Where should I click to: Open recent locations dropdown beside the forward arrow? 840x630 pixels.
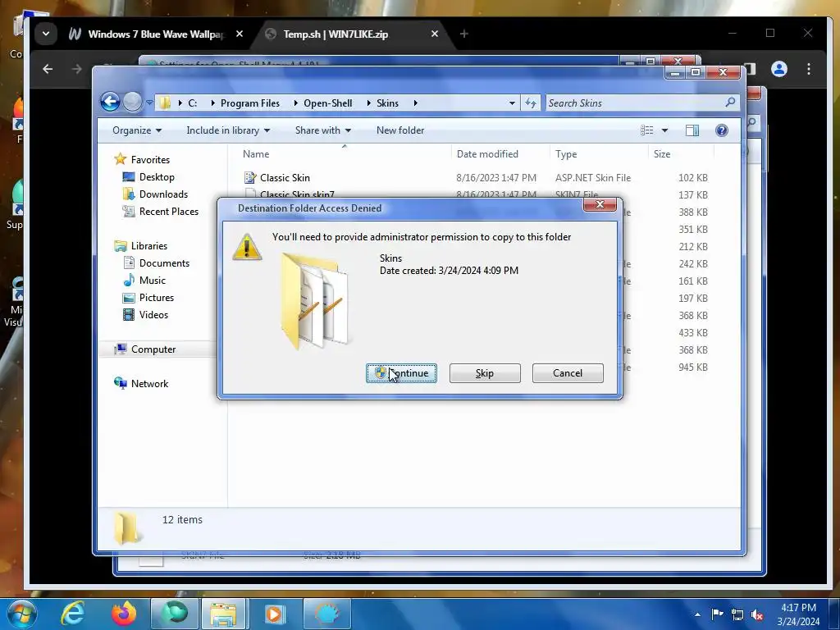tap(149, 103)
